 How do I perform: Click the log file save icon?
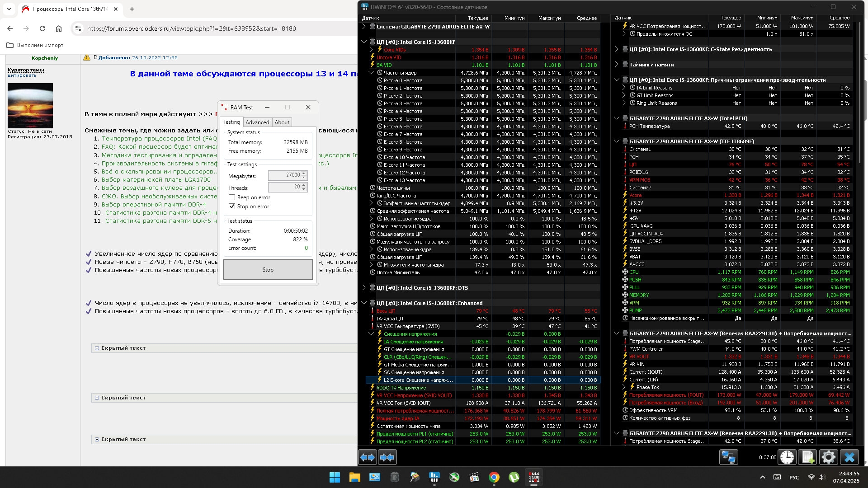807,457
